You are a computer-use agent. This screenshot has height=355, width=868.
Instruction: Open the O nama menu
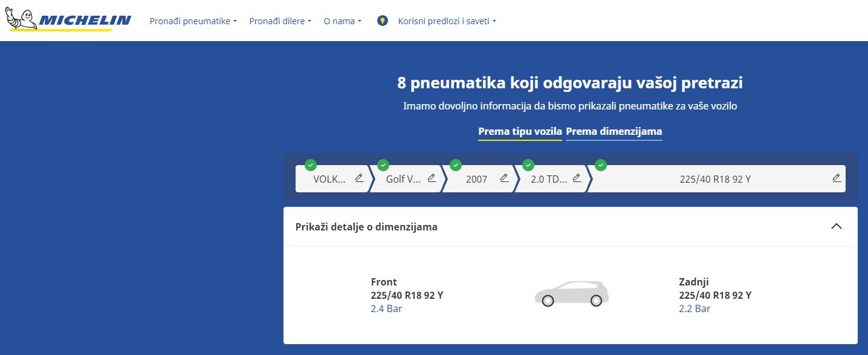click(343, 21)
